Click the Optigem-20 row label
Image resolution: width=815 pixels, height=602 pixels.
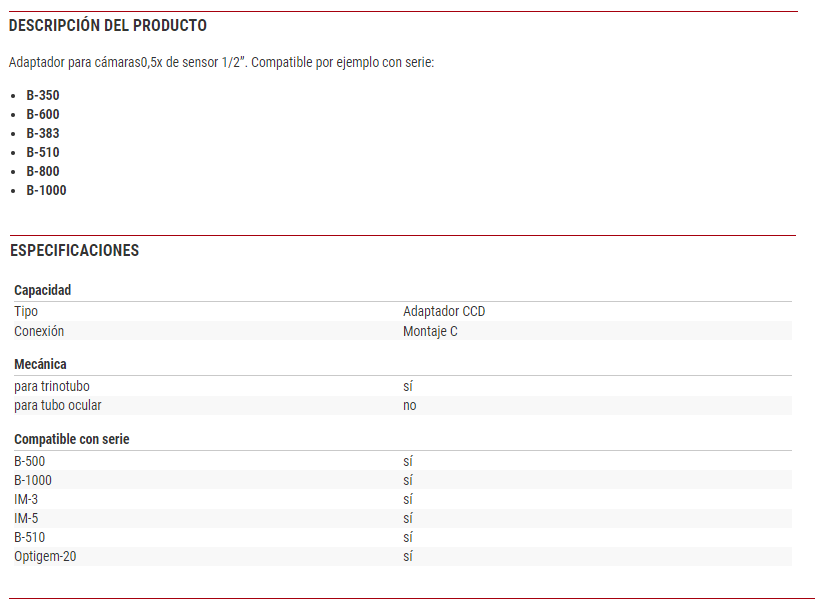pos(45,556)
